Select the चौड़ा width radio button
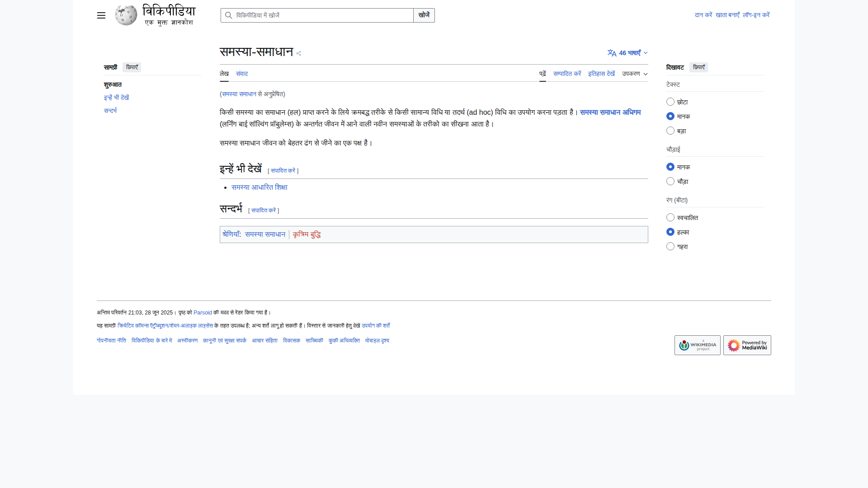Screen dimensions: 868x488 click(670, 182)
